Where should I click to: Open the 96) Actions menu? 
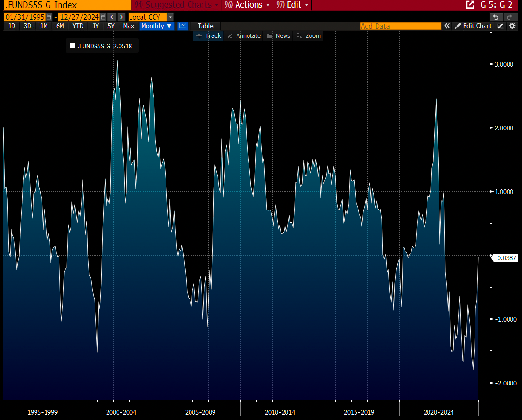247,5
